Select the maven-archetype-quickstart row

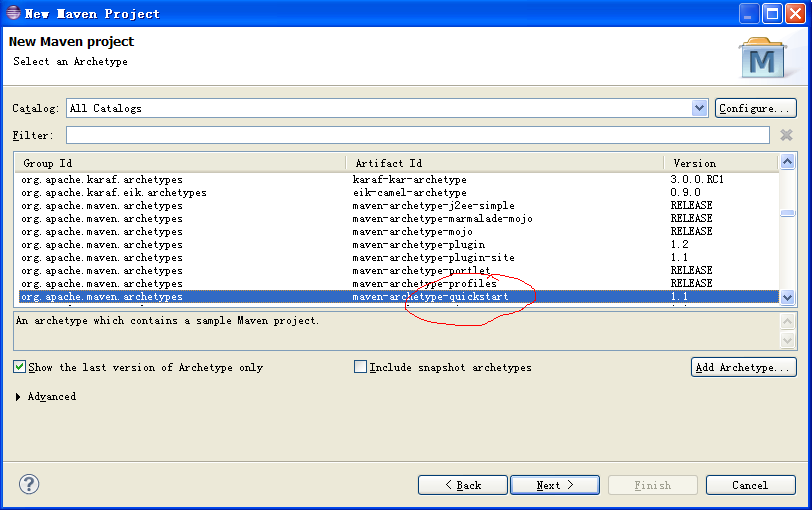pyautogui.click(x=399, y=297)
